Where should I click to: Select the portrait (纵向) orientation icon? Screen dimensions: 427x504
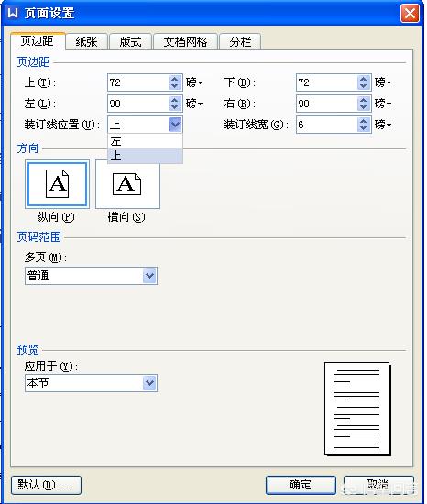57,184
